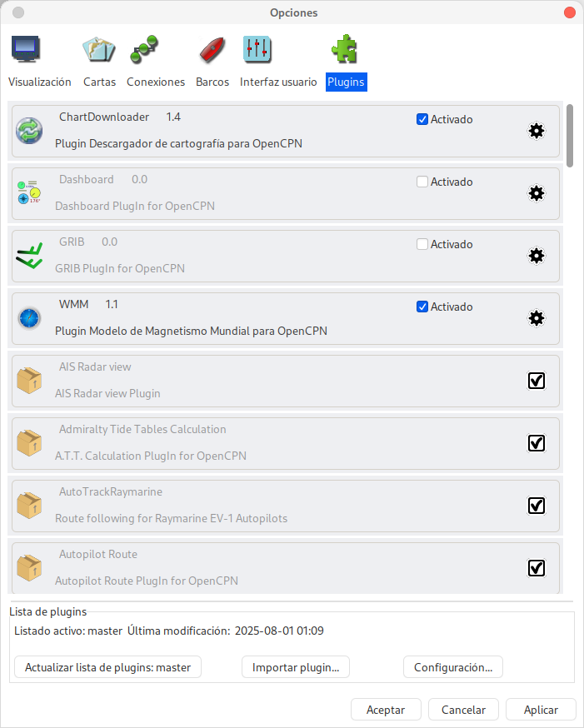Enable Activado for Dashboard plugin
Image resolution: width=584 pixels, height=728 pixels.
(422, 182)
